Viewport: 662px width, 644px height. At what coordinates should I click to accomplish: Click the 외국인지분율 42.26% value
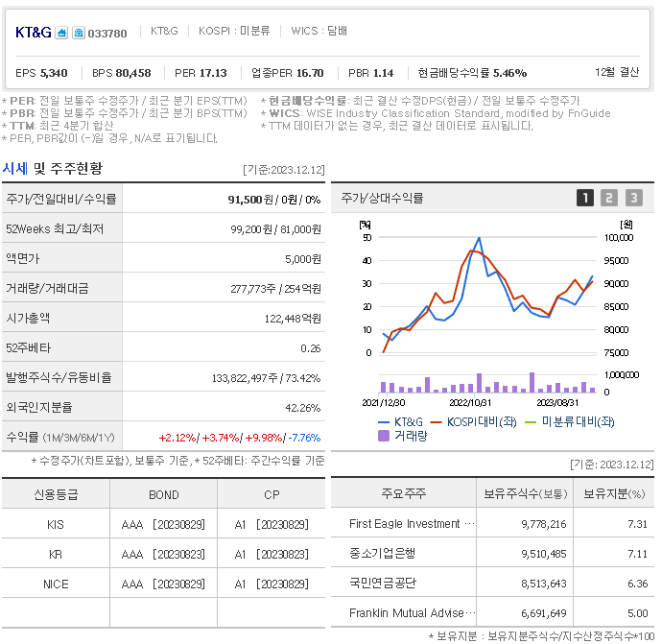click(x=303, y=408)
